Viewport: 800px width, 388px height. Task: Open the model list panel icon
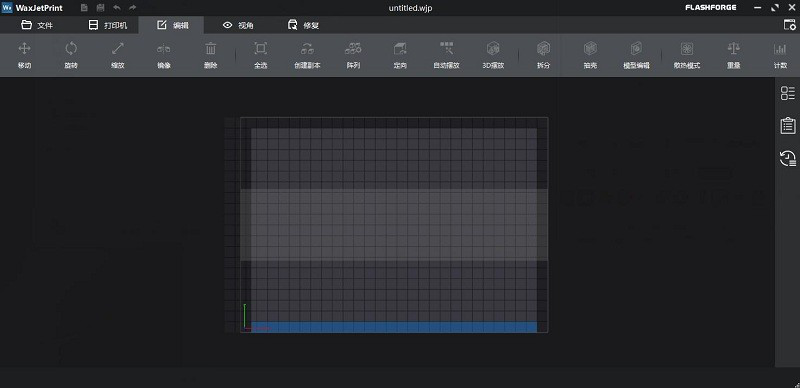788,93
